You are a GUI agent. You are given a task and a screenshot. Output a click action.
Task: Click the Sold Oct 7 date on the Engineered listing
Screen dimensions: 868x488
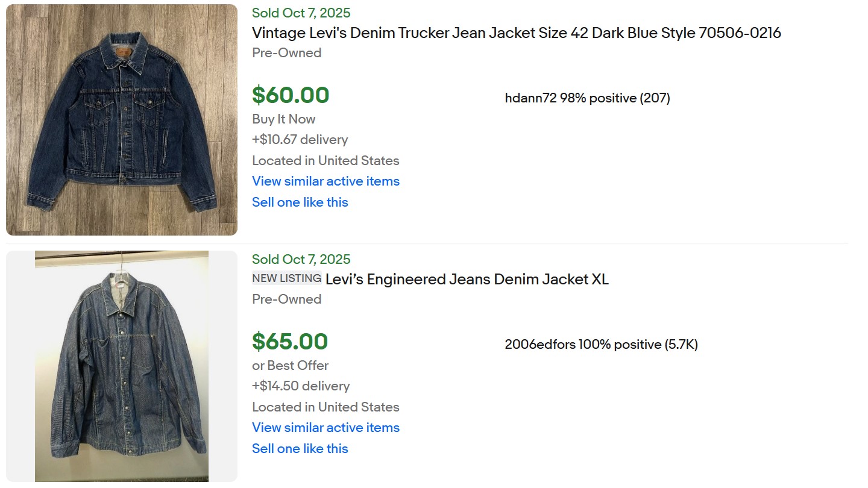[x=301, y=259]
